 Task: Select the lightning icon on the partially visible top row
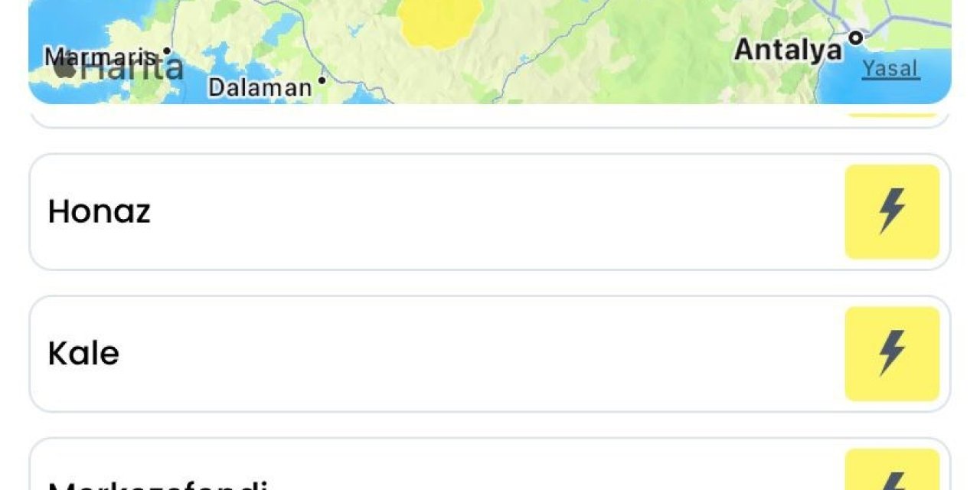(x=890, y=113)
